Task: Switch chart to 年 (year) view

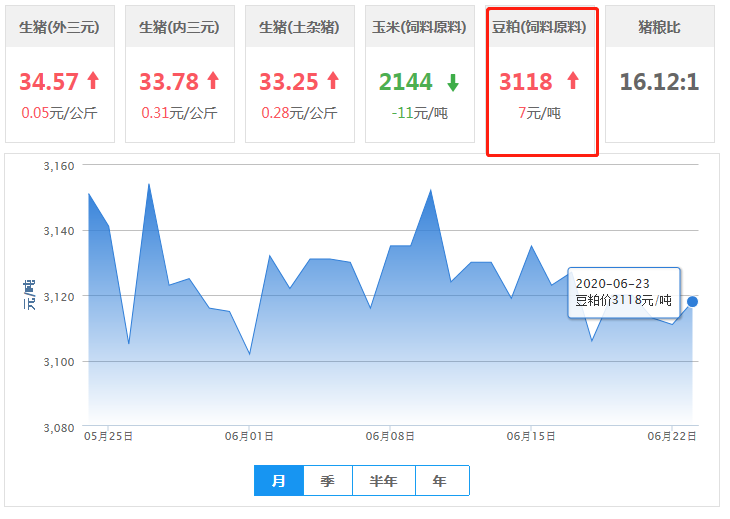Action: point(441,481)
